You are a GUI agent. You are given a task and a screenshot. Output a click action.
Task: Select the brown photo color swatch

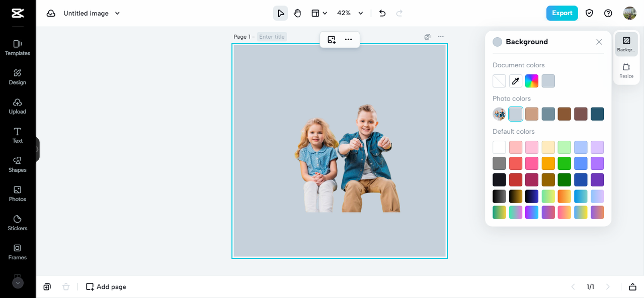(x=565, y=114)
